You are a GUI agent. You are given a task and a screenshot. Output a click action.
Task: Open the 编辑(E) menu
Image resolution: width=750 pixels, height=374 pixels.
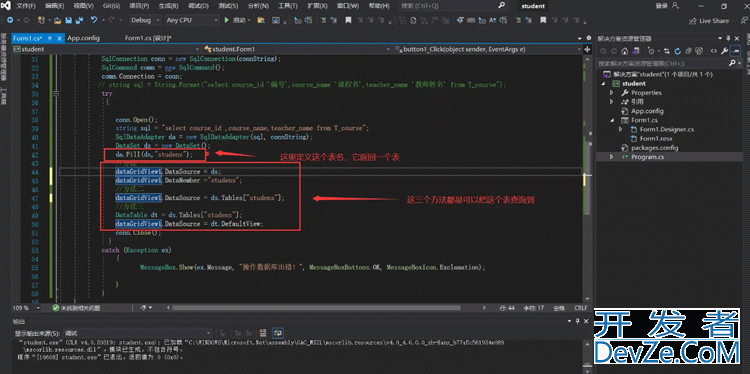click(55, 6)
